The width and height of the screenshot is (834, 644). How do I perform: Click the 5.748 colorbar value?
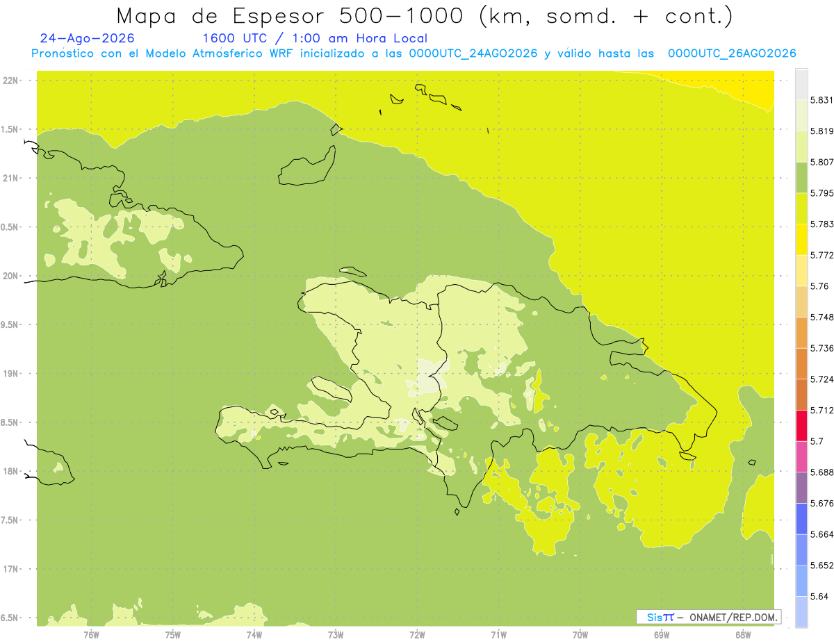(821, 317)
